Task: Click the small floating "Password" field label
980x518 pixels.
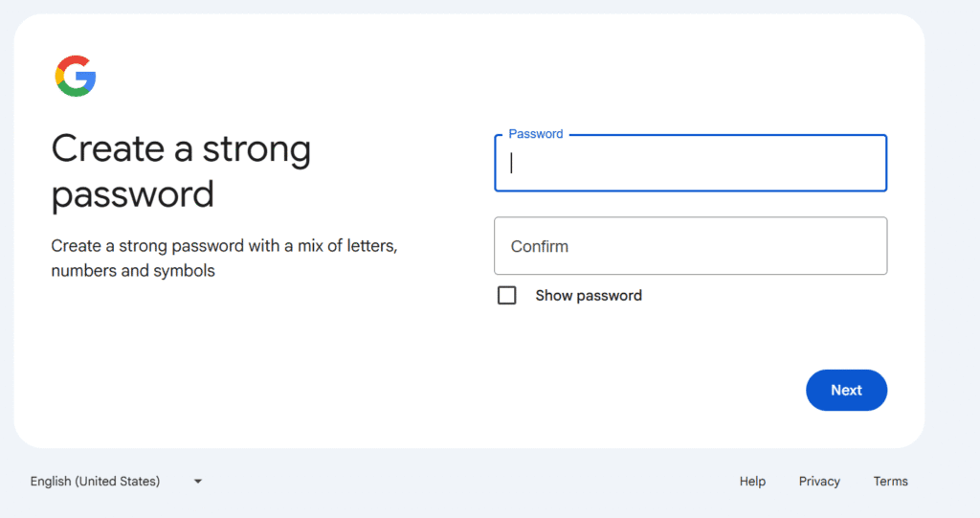Action: tap(536, 134)
